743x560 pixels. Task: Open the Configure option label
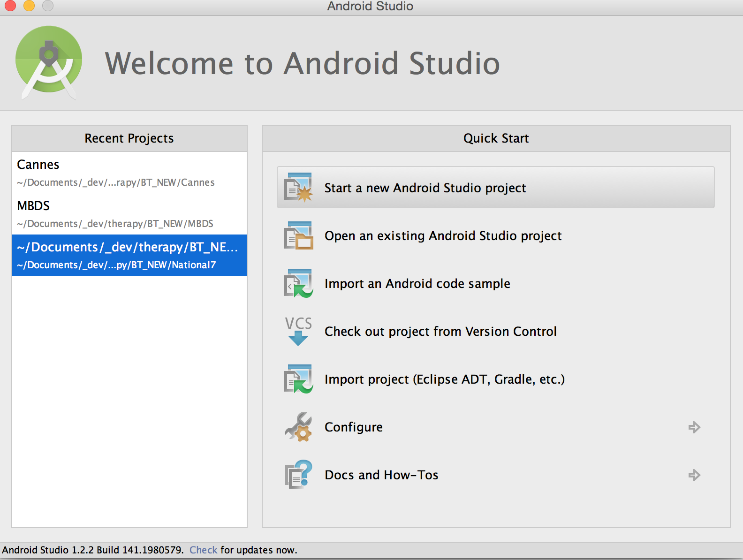(x=354, y=427)
